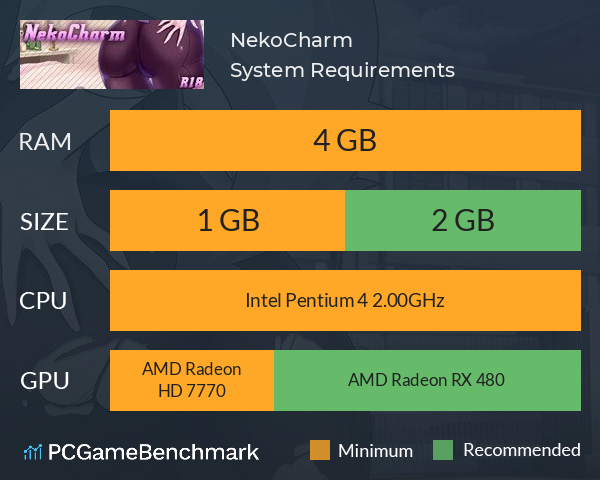
Task: Click the Intel Pentium 4 2.00GHz bar
Action: coord(345,300)
